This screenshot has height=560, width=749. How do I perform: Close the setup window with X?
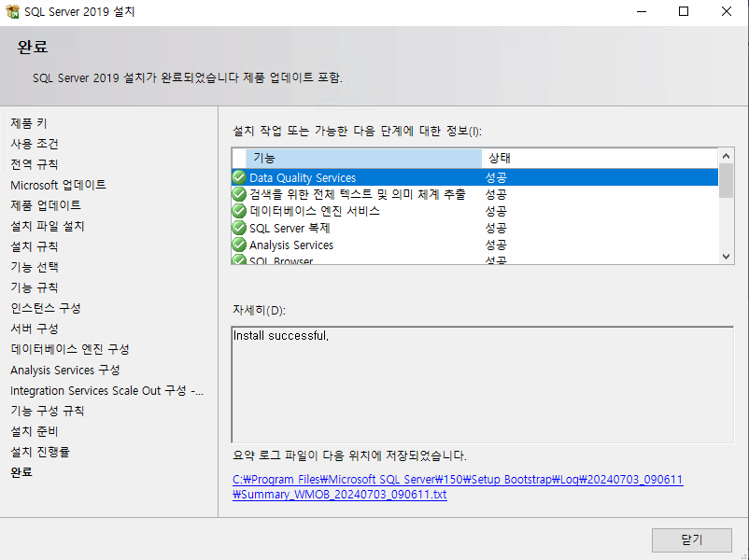726,11
